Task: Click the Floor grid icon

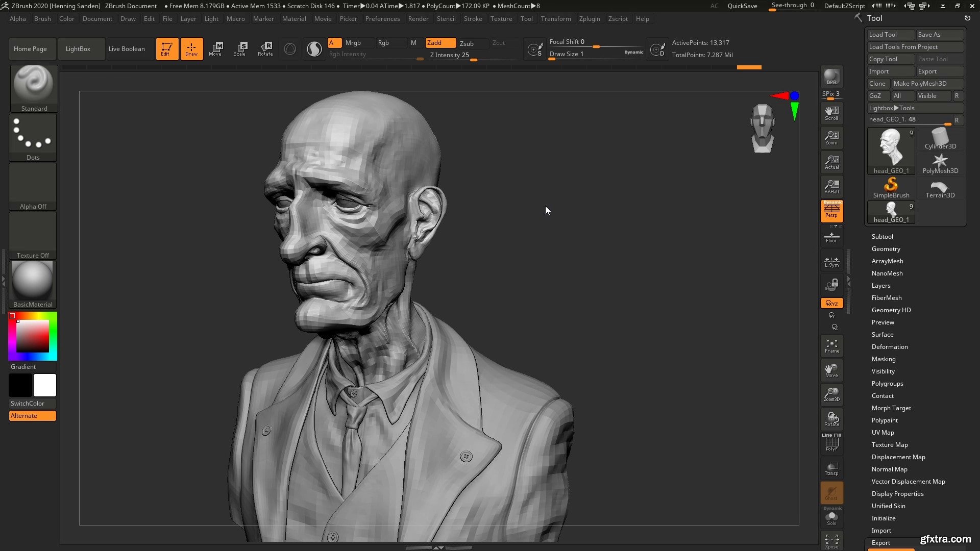Action: pos(831,237)
